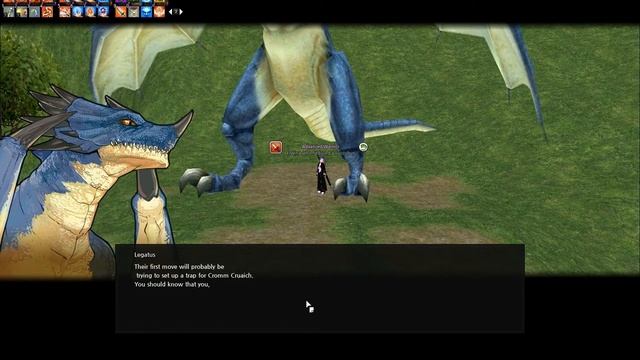Select the blue icon with red-white orb
Screen dimensions: 640x360
tap(103, 12)
